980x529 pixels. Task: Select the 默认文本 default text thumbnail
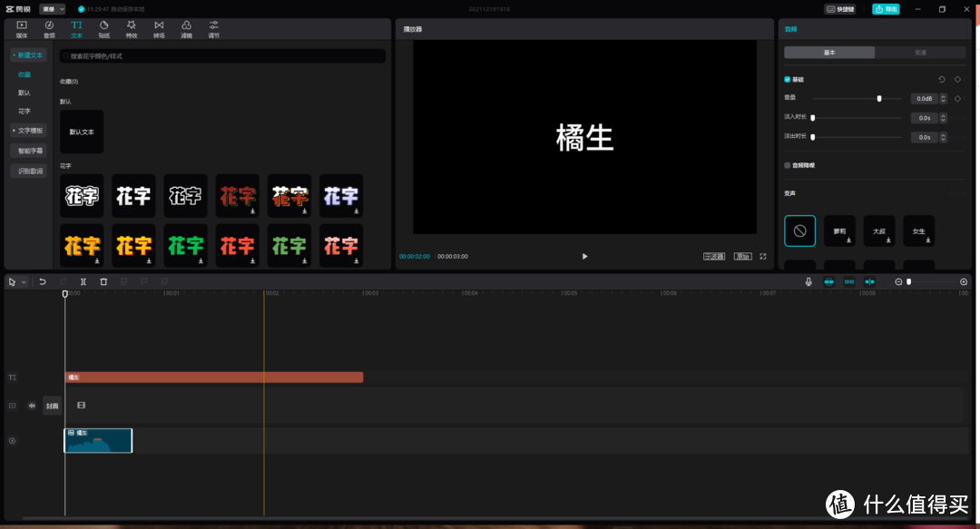click(82, 132)
